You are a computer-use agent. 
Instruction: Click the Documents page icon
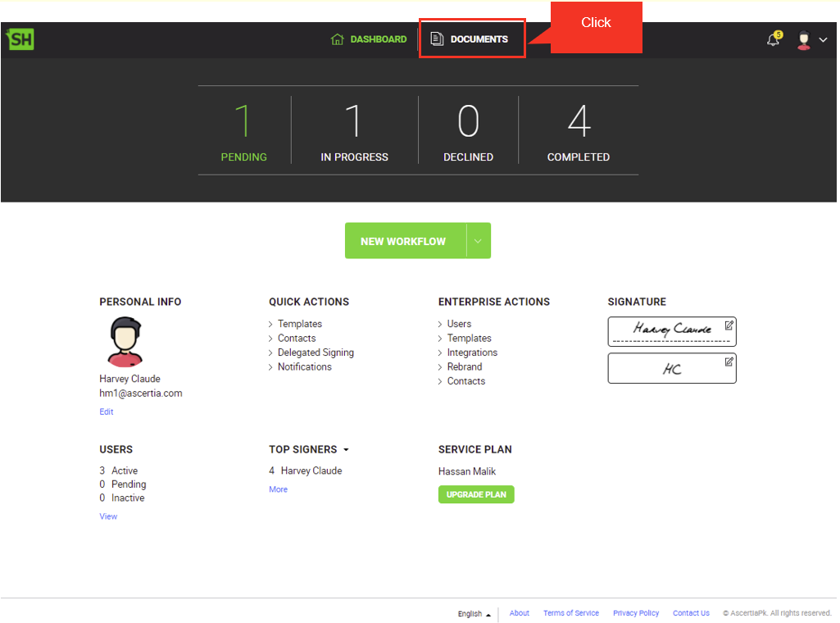pos(438,39)
